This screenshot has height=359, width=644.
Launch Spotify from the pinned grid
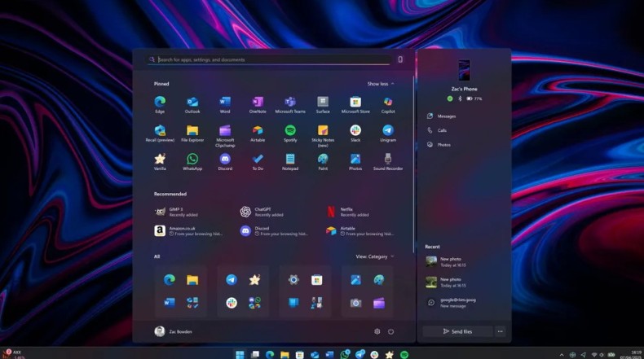click(x=290, y=131)
